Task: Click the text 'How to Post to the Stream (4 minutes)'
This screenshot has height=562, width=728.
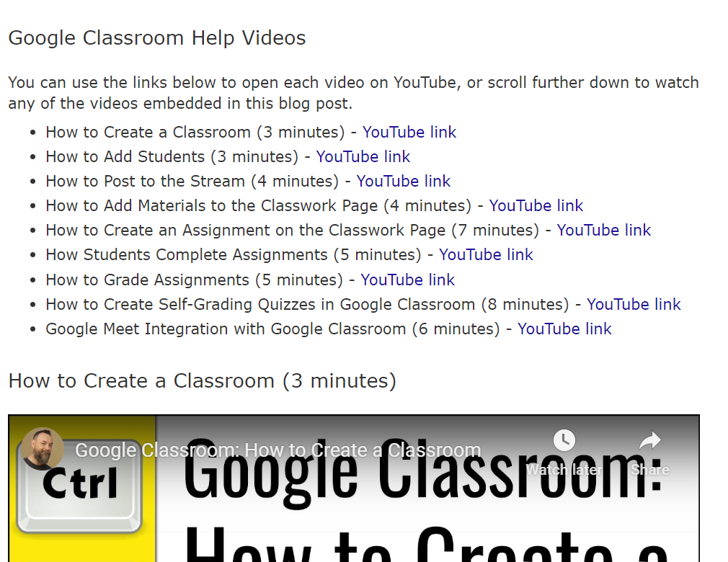Action: click(192, 181)
